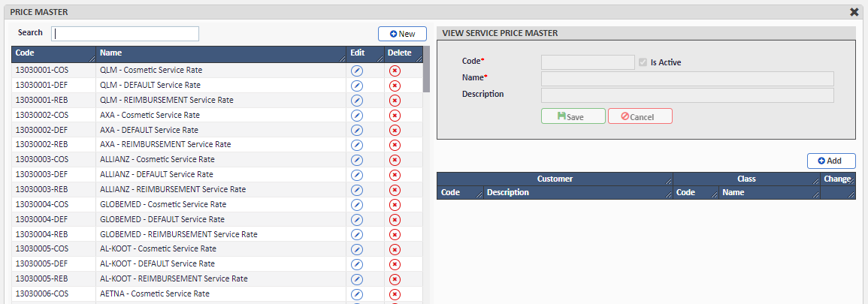The height and width of the screenshot is (304, 868).
Task: Click the Description field in the form
Action: 687,95
